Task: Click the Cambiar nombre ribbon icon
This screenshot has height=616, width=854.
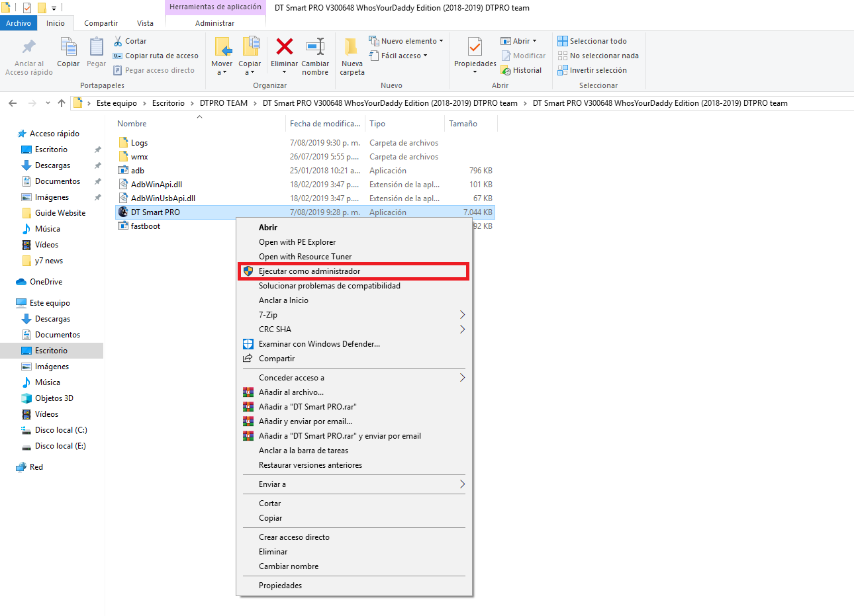Action: point(315,46)
